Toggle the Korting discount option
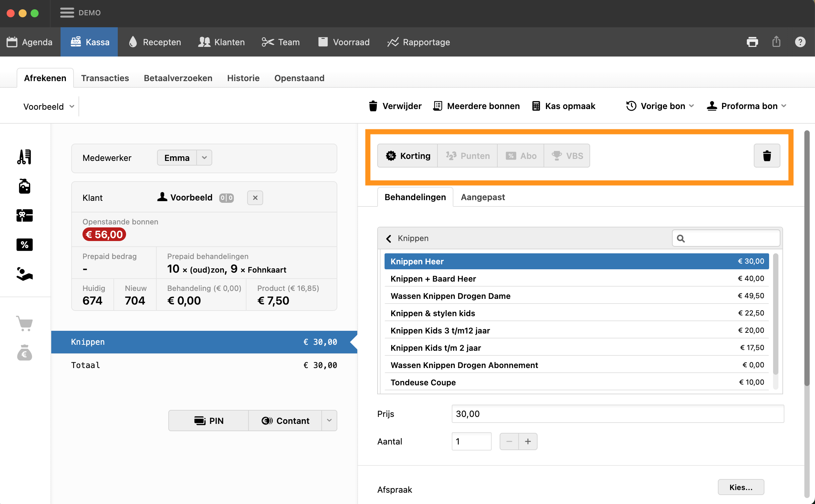This screenshot has width=815, height=504. coord(407,156)
